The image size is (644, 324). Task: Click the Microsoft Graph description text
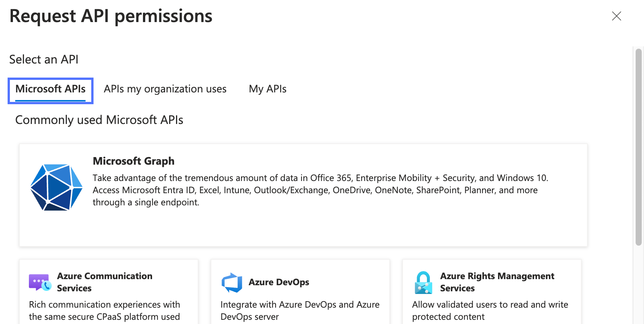(320, 190)
